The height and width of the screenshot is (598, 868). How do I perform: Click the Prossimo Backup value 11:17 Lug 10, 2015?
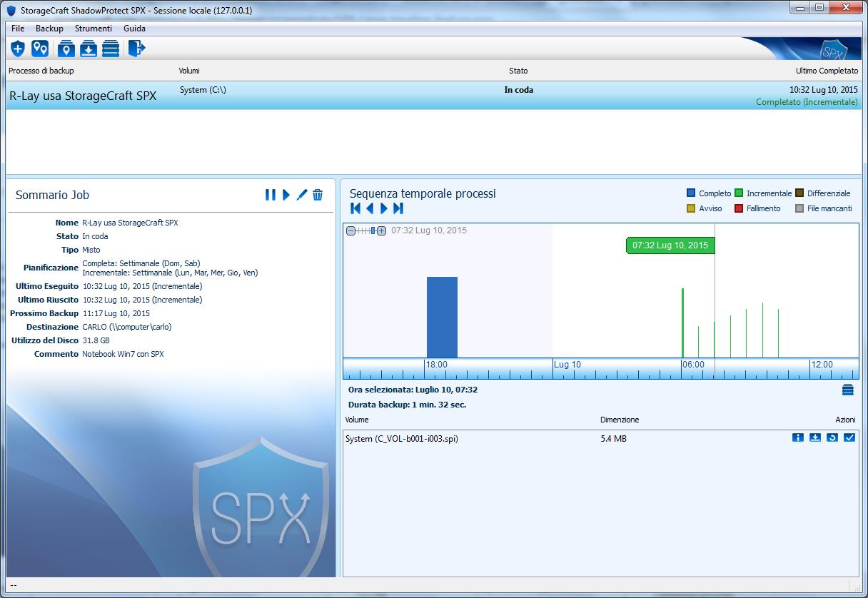point(116,313)
